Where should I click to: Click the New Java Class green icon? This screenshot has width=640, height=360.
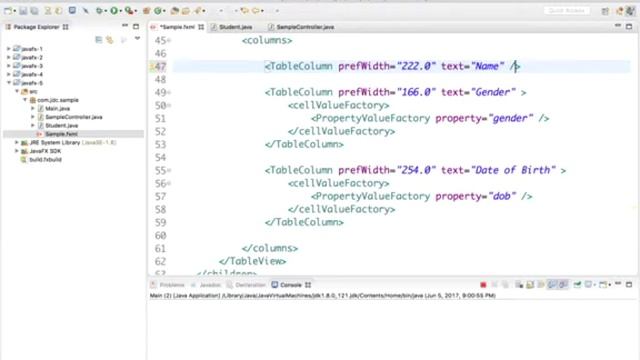[158, 11]
